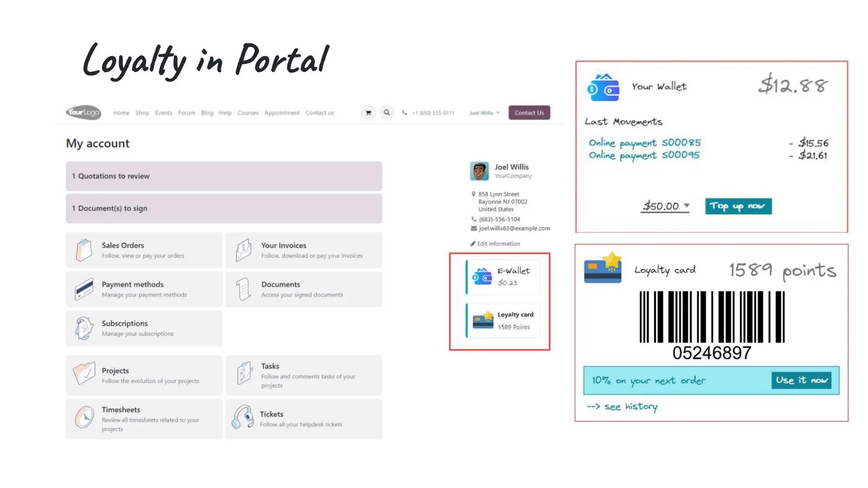Open the Tickets card title
Viewport: 868px width, 488px height.
[271, 414]
